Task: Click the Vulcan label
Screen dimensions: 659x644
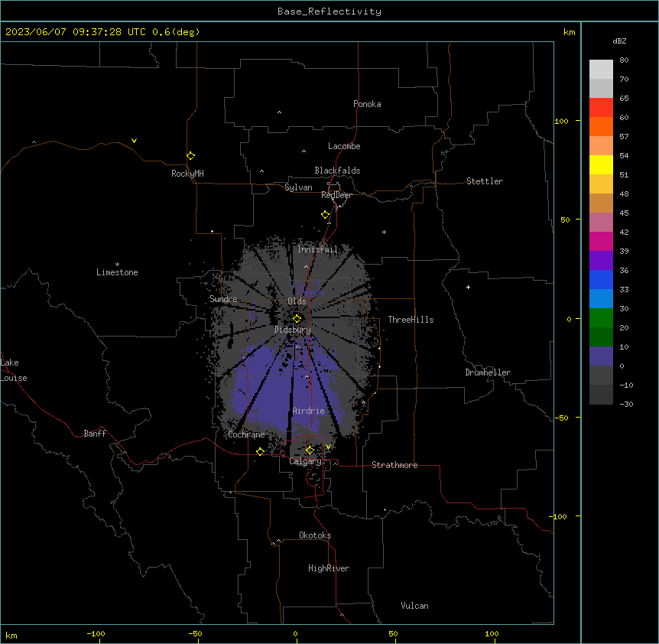Action: (414, 606)
